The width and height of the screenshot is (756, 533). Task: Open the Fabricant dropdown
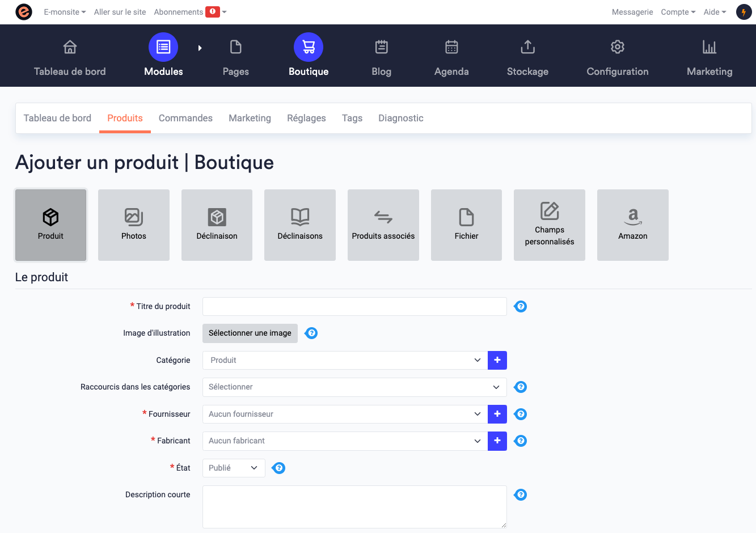345,441
